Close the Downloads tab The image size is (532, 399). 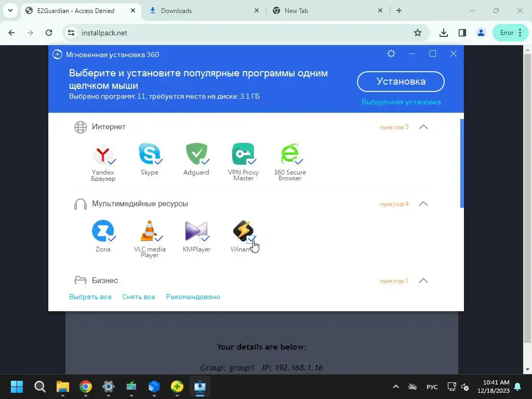click(257, 10)
